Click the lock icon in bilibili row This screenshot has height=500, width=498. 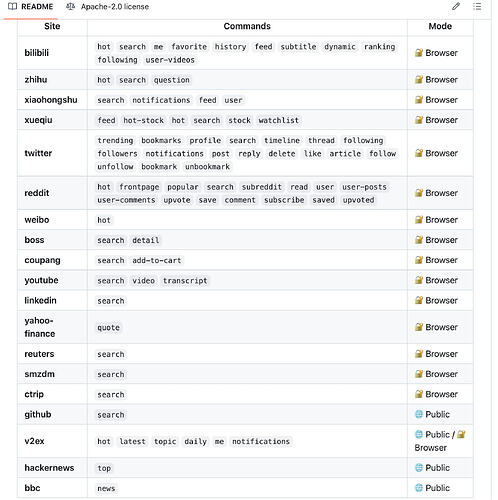pyautogui.click(x=419, y=53)
